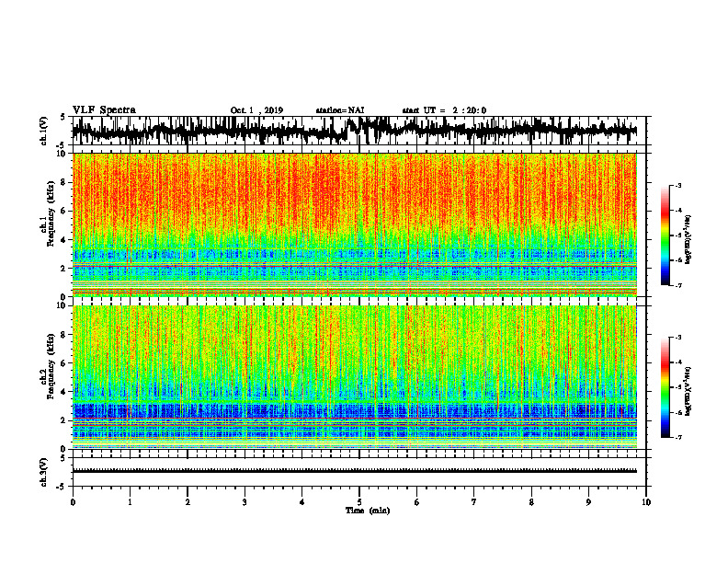The width and height of the screenshot is (728, 563).
Task: Click the "VLF Spectra" title text
Action: click(x=104, y=109)
